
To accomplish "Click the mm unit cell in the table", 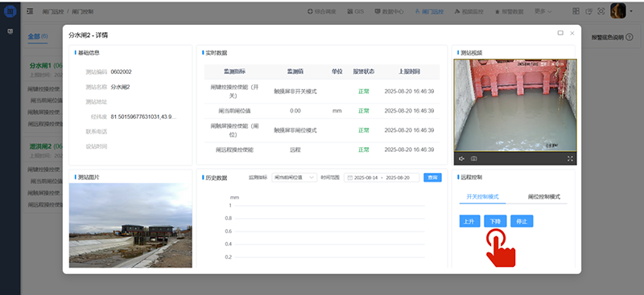I will tap(336, 111).
